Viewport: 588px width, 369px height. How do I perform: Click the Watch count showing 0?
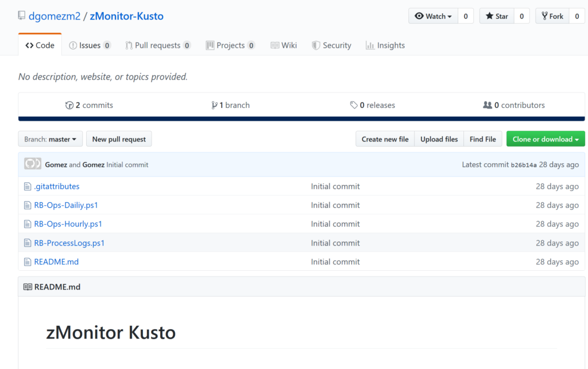click(x=466, y=16)
